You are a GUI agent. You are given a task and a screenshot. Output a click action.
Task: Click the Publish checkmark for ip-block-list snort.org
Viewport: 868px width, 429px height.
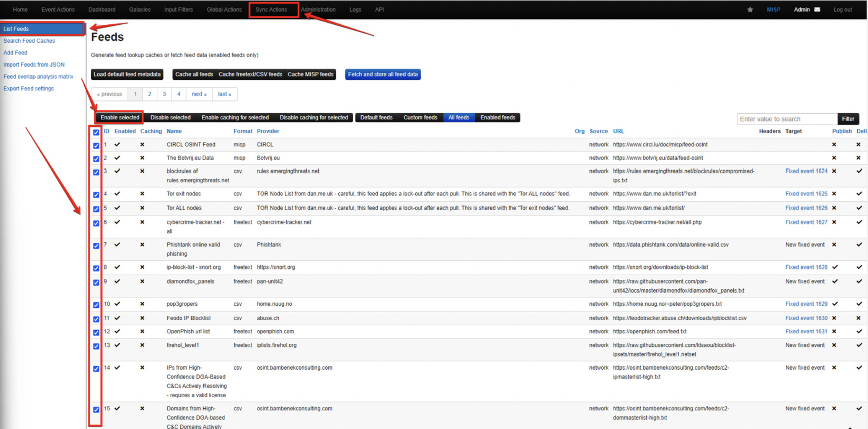point(835,267)
